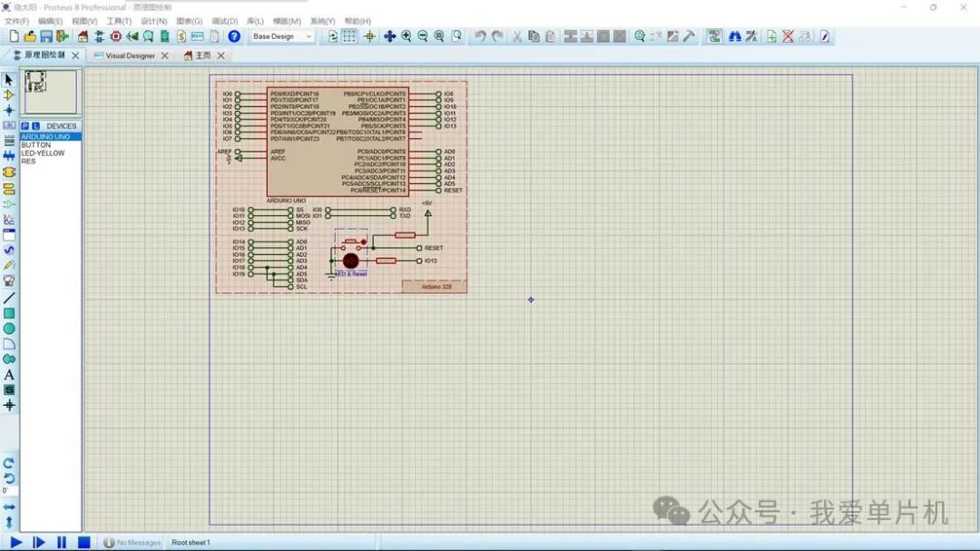Click the blue Pan/Center view arrows icon
The width and height of the screenshot is (980, 551).
click(389, 36)
